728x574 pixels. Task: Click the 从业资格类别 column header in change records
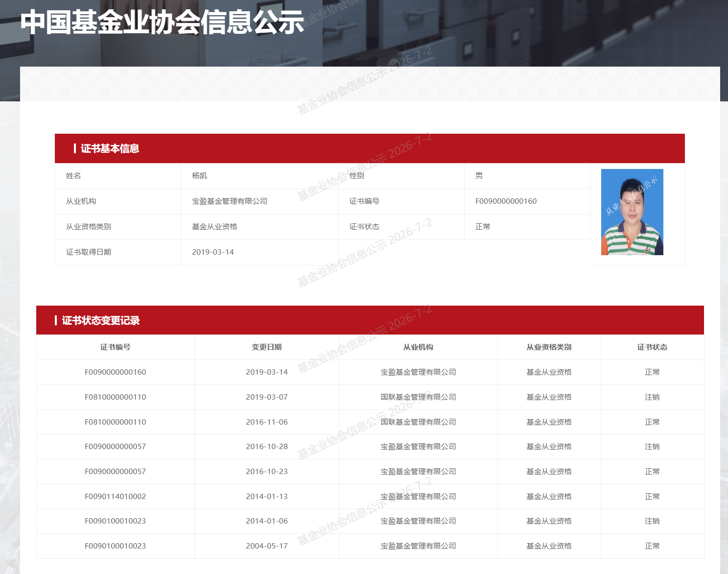click(549, 347)
